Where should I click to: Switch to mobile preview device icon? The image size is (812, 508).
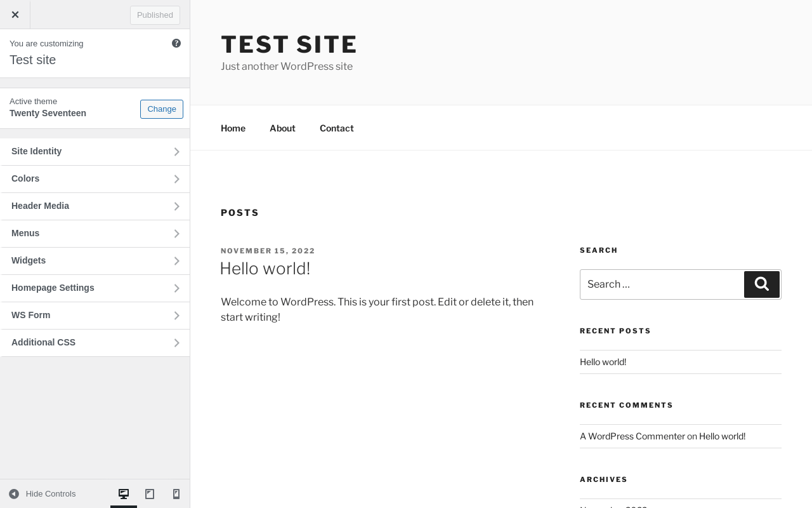(176, 494)
